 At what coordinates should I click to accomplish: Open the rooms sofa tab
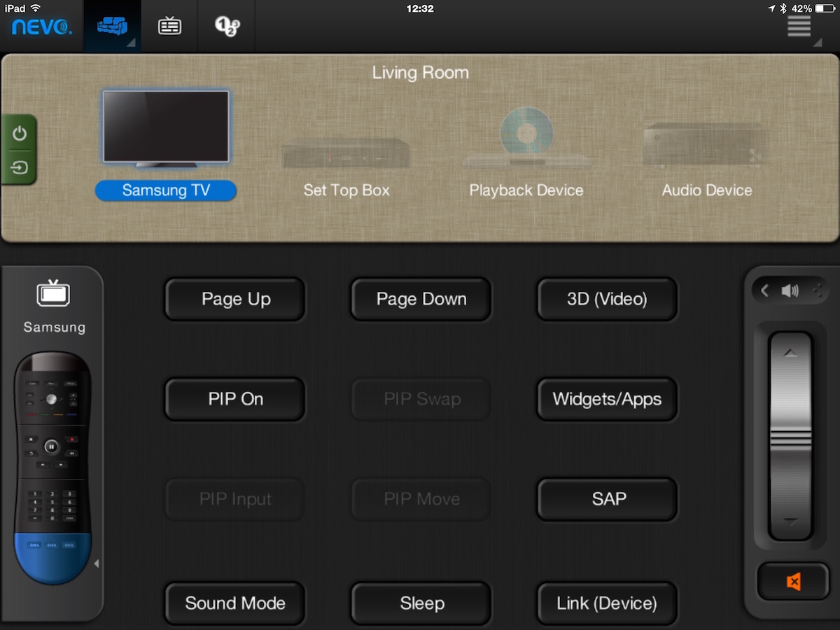click(112, 27)
